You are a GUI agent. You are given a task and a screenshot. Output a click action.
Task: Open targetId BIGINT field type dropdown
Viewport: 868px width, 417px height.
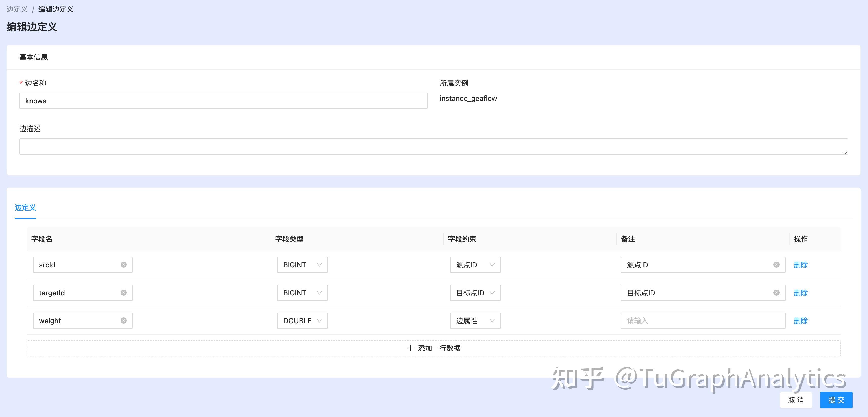(x=302, y=293)
